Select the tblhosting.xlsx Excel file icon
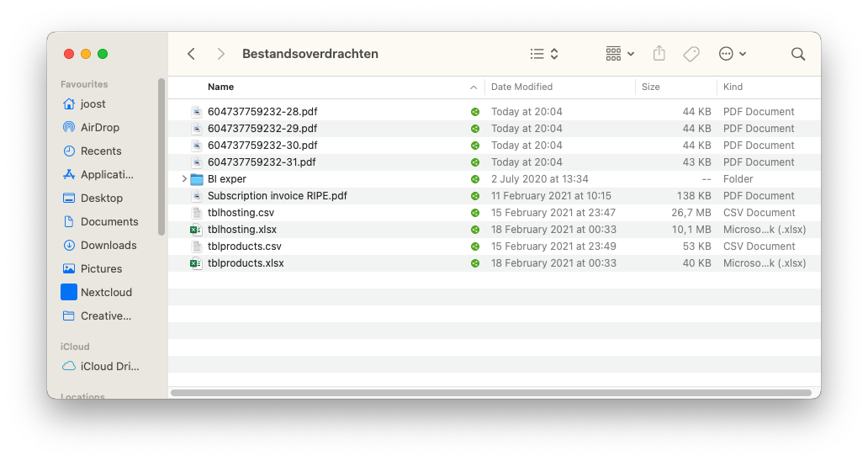Viewport: 868px width, 461px height. [x=197, y=230]
